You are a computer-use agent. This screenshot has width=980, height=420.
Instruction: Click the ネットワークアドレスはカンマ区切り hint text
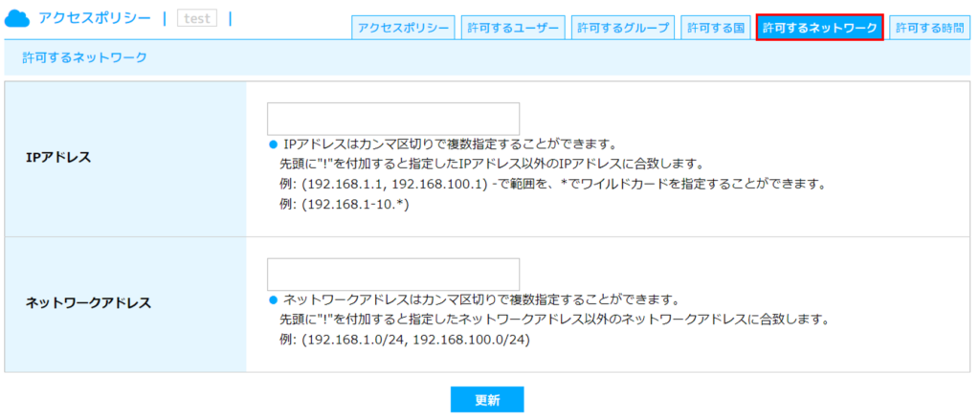coord(480,300)
